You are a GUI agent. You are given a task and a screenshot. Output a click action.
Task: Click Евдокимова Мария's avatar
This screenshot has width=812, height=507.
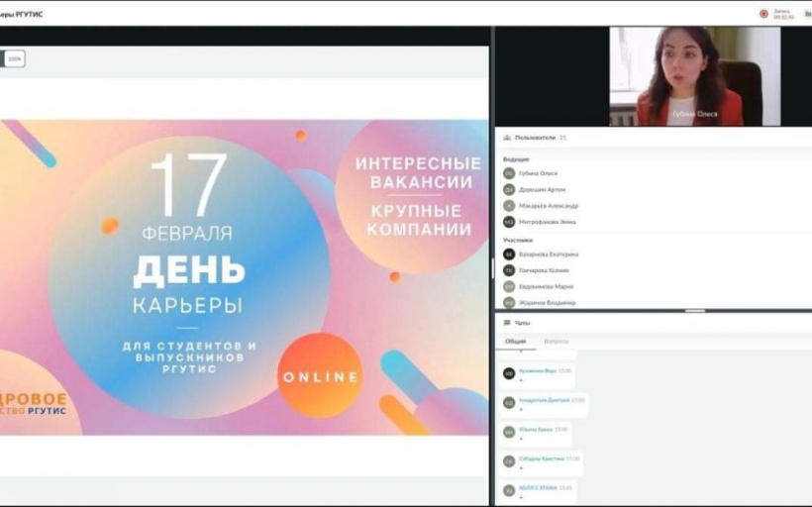509,286
